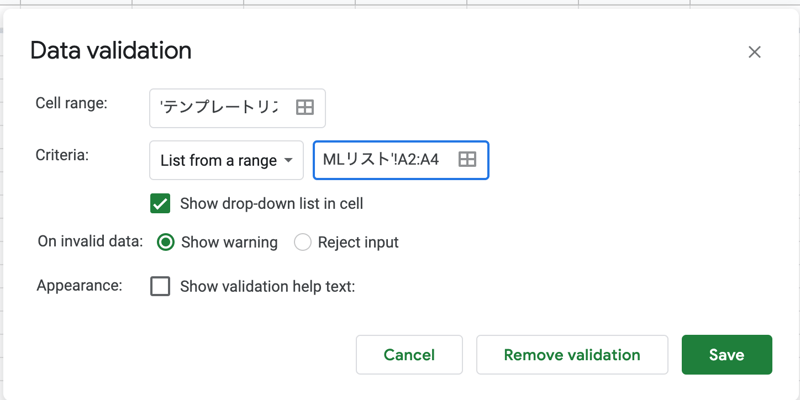Click the Data validation dialog title
Image resolution: width=800 pixels, height=400 pixels.
pyautogui.click(x=111, y=50)
